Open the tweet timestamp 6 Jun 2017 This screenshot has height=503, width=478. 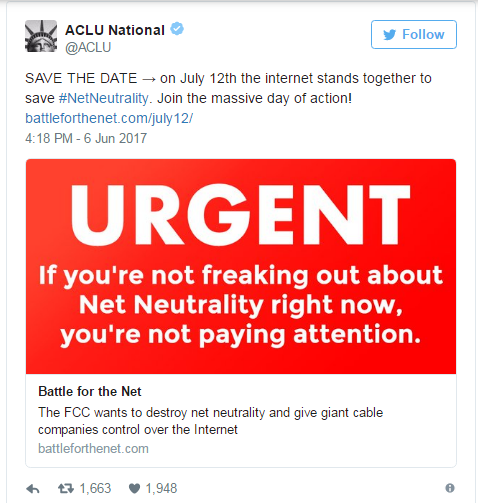86,138
